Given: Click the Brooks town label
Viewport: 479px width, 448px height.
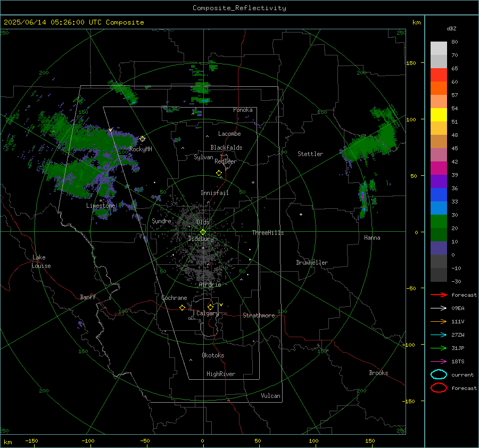Looking at the screenshot, I should (x=378, y=373).
